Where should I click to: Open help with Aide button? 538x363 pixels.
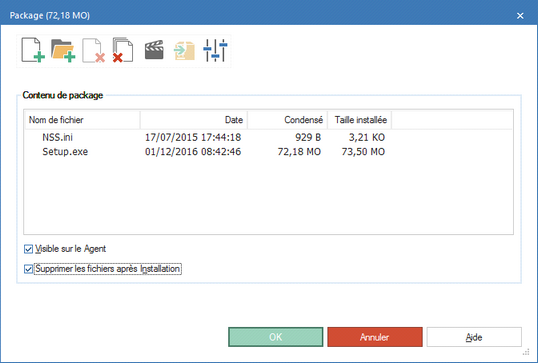pyautogui.click(x=474, y=337)
